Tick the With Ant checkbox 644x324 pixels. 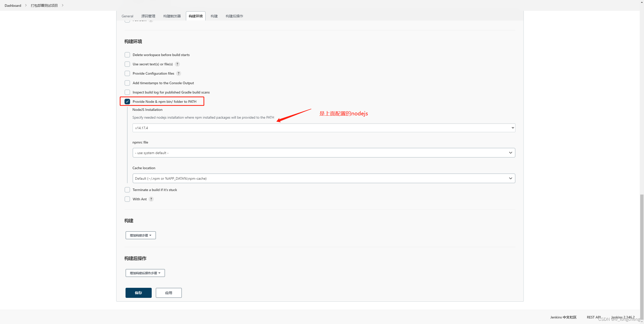(127, 199)
